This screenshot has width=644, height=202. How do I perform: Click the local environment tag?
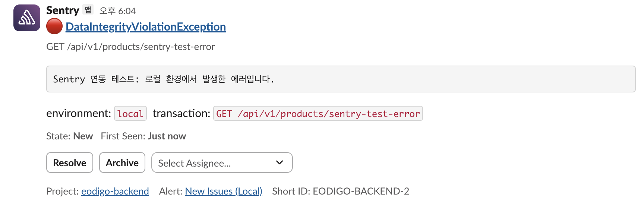point(130,114)
